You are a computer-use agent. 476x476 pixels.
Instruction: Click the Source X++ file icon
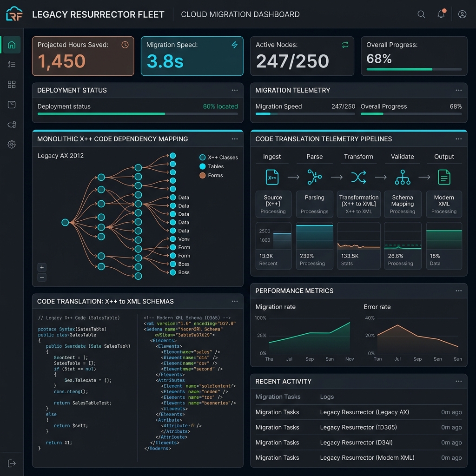(x=272, y=177)
